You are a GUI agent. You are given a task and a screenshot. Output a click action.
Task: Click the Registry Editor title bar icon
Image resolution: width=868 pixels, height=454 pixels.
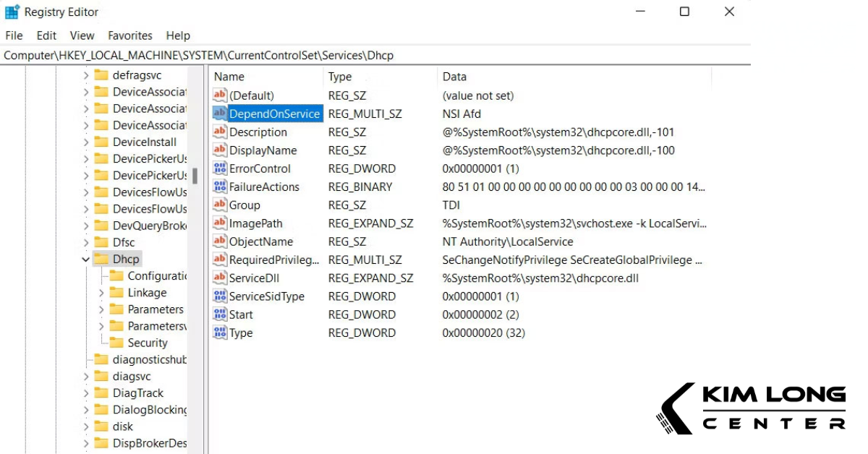10,12
